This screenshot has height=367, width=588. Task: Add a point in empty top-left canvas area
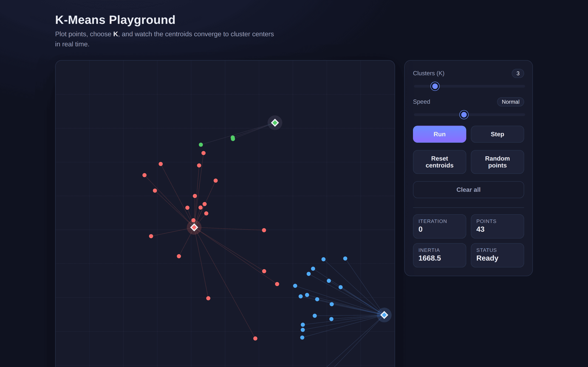click(97, 97)
